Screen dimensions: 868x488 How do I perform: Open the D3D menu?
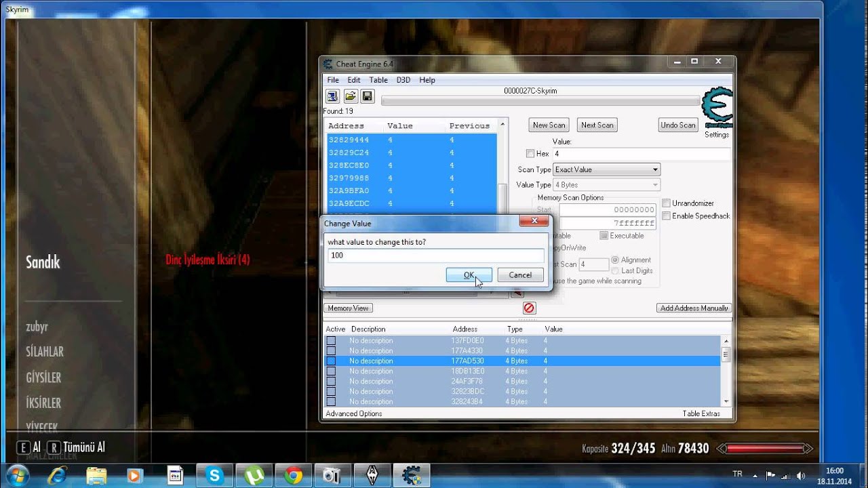(x=403, y=80)
